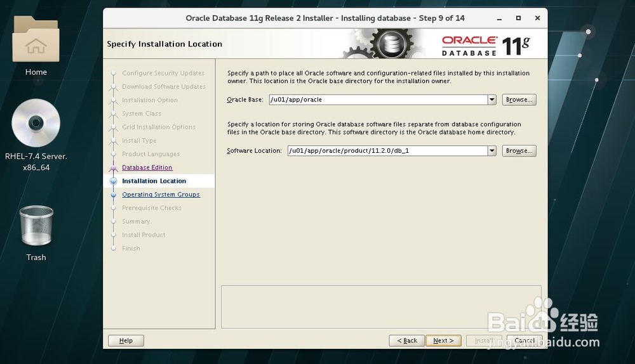Browse for the Oracle Base directory
635x364 pixels.
[519, 100]
